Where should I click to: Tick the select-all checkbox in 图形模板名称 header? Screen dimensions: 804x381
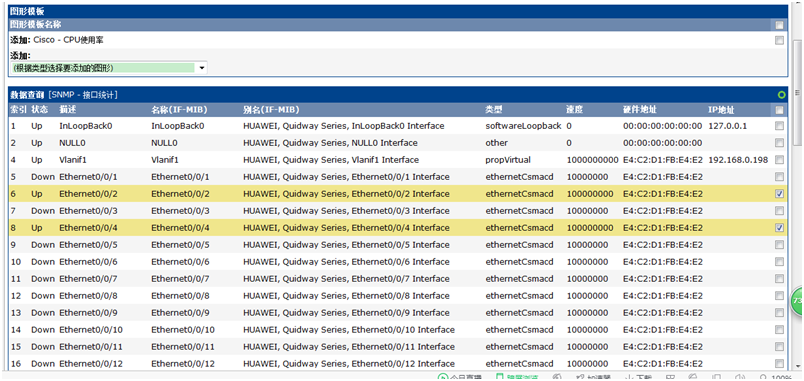(x=779, y=25)
